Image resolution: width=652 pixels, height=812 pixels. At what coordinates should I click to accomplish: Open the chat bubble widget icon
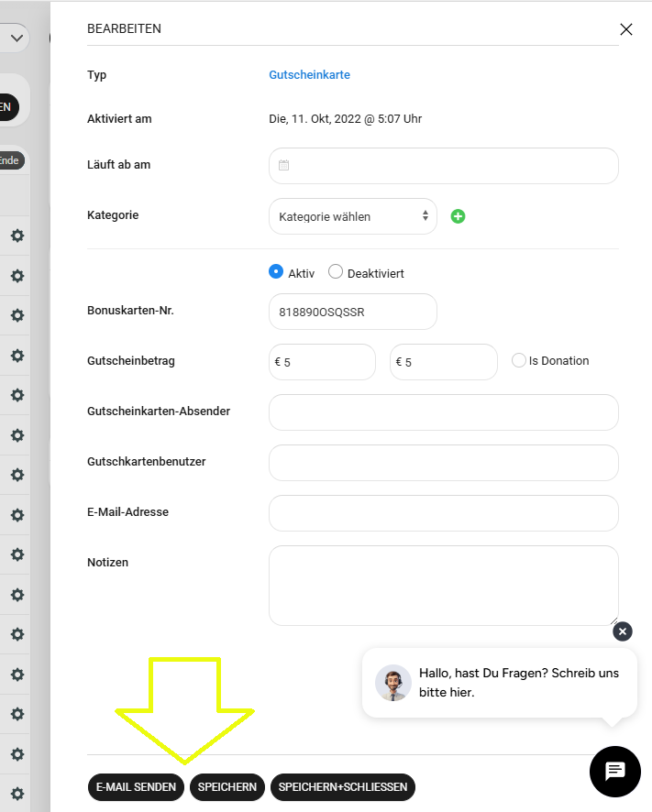pos(614,772)
